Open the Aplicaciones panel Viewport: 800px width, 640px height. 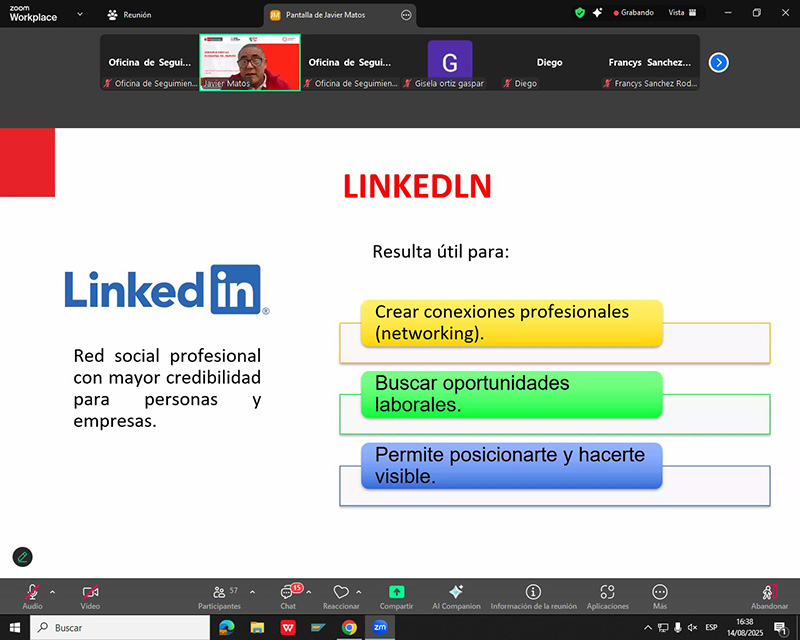[x=607, y=596]
